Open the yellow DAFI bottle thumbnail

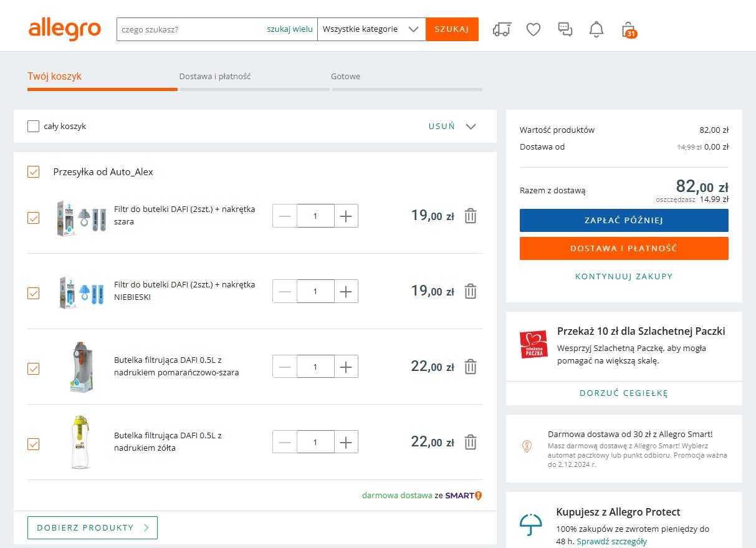[79, 442]
